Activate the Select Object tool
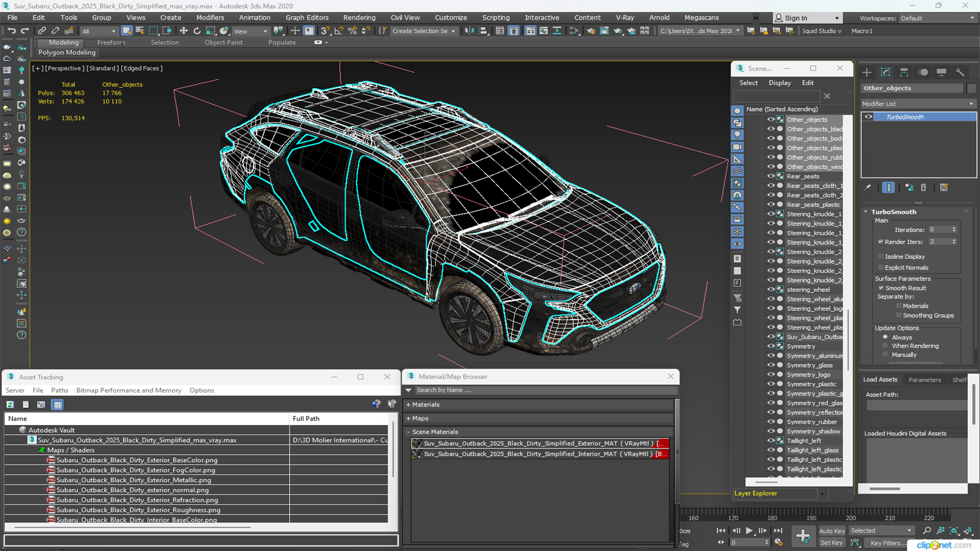The height and width of the screenshot is (551, 980). 127,31
